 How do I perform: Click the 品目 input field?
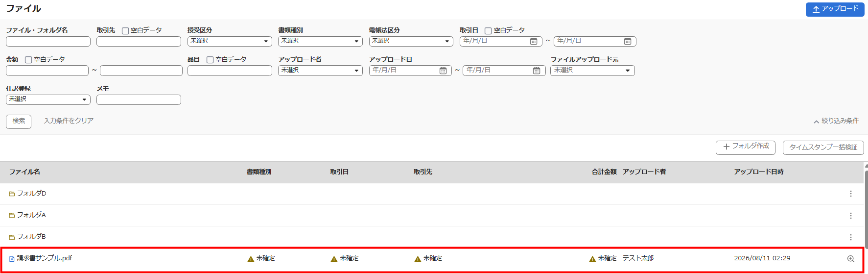pos(230,71)
